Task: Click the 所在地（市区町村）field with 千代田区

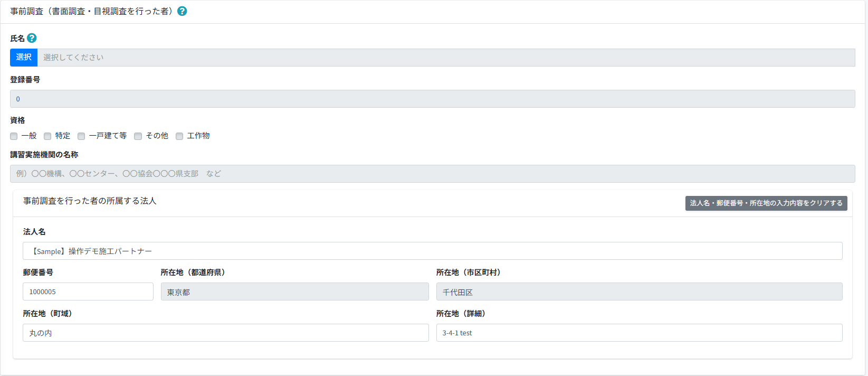Action: (639, 292)
